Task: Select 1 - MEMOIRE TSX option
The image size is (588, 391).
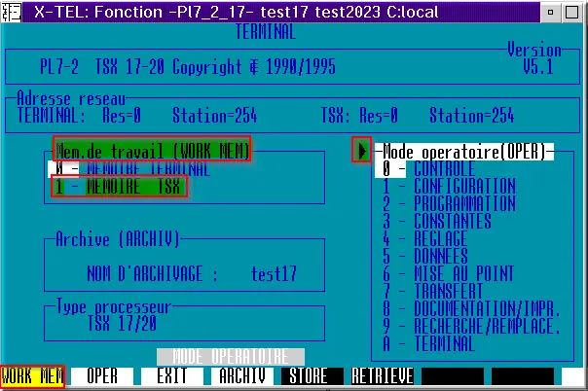Action: coord(119,186)
